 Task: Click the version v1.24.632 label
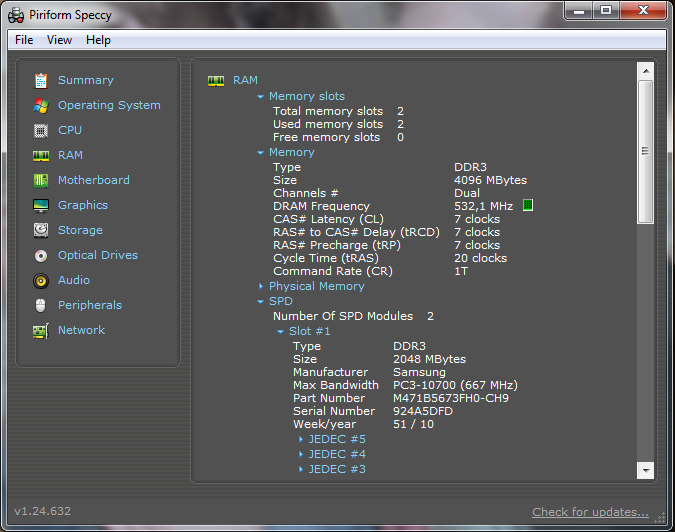[43, 511]
